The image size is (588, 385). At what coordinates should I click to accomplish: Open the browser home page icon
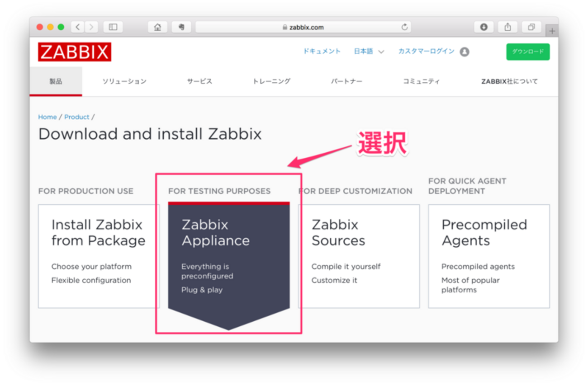[x=157, y=27]
